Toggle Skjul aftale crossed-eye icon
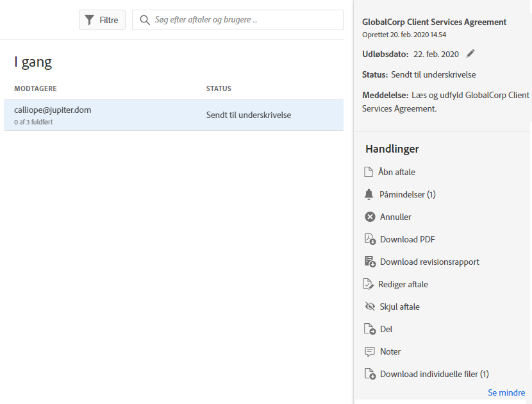 [x=370, y=307]
